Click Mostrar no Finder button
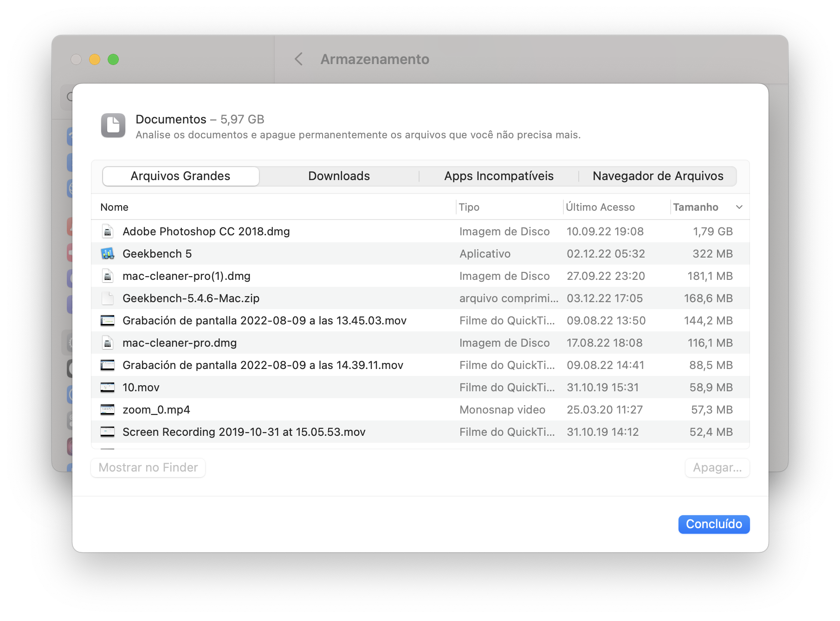Screen dimensions: 840x621 (x=148, y=467)
